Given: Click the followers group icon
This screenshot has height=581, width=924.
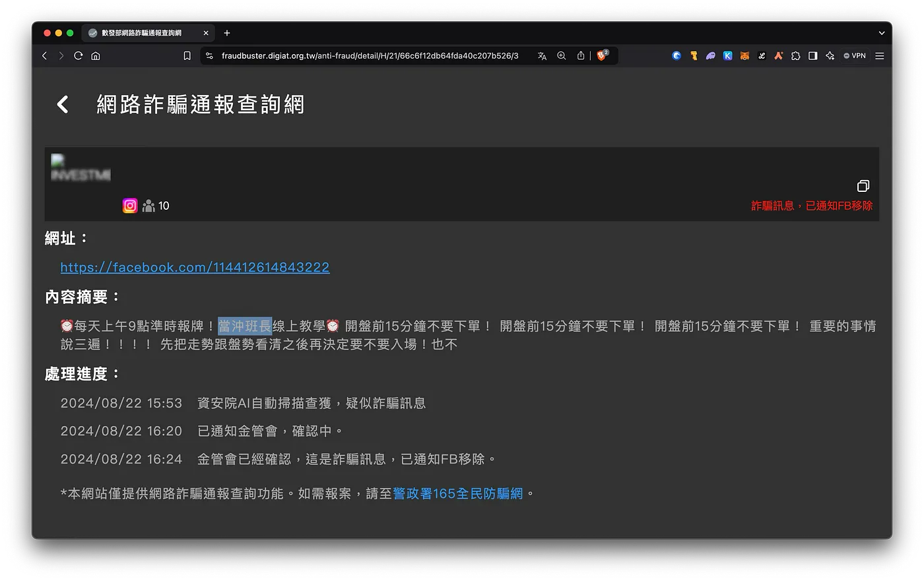Looking at the screenshot, I should 148,206.
